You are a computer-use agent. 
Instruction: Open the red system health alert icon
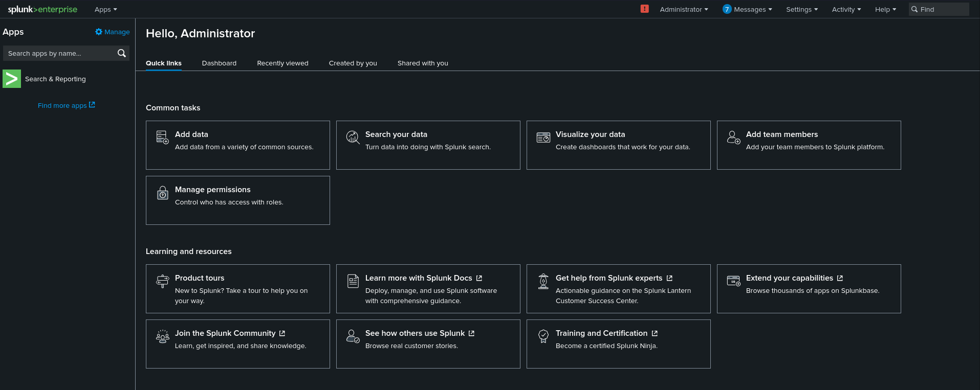644,9
